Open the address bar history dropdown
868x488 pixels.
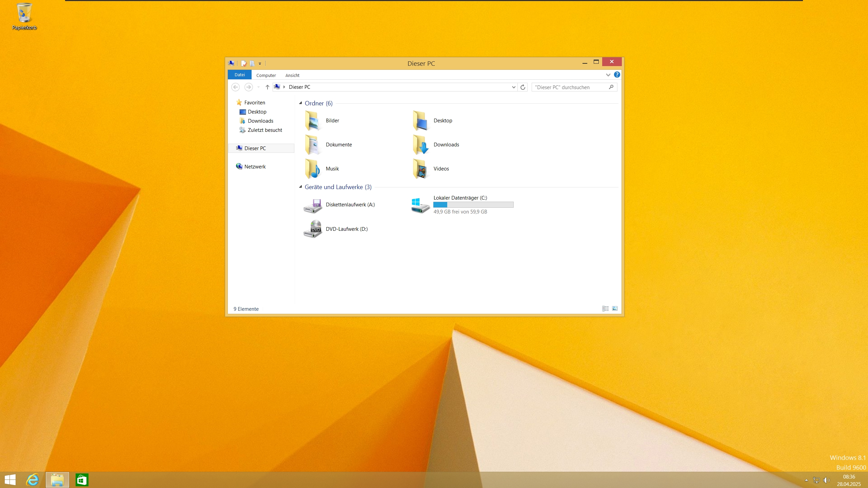pos(514,87)
